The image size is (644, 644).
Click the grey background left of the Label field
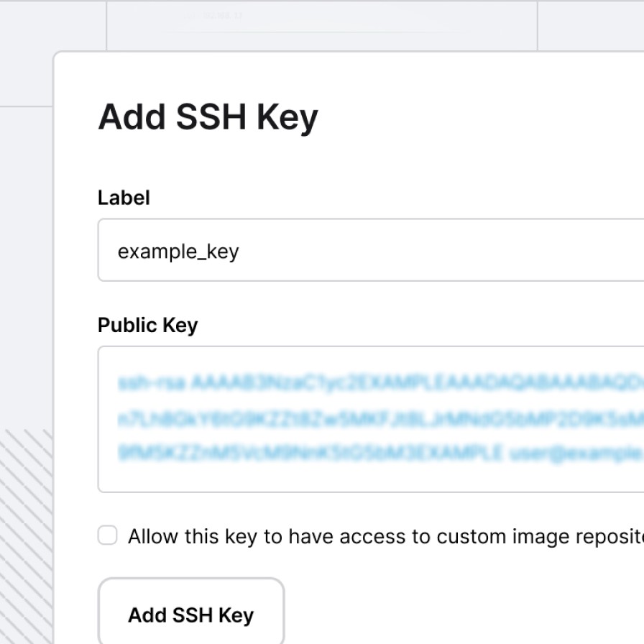[26, 252]
